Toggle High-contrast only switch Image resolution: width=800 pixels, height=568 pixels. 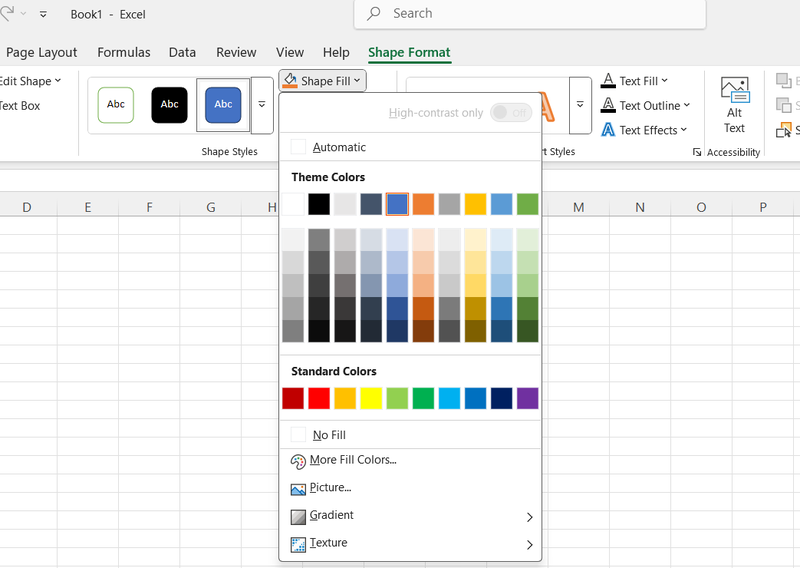511,112
